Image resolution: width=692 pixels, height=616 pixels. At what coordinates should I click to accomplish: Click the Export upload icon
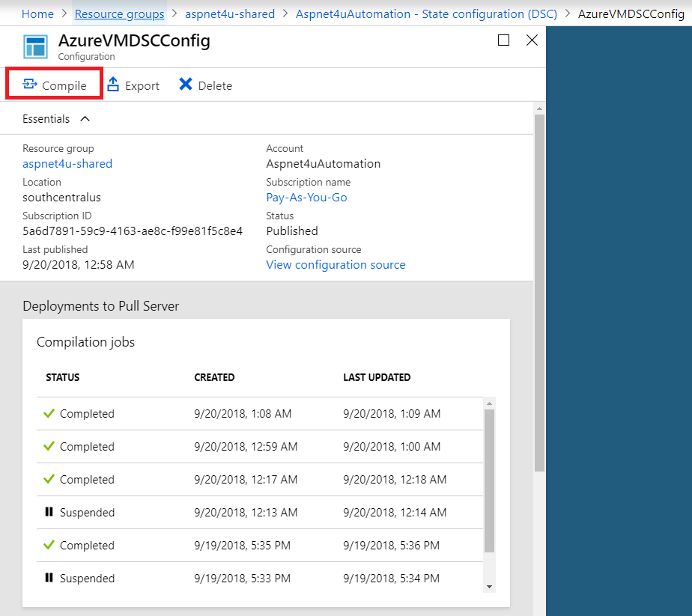113,85
